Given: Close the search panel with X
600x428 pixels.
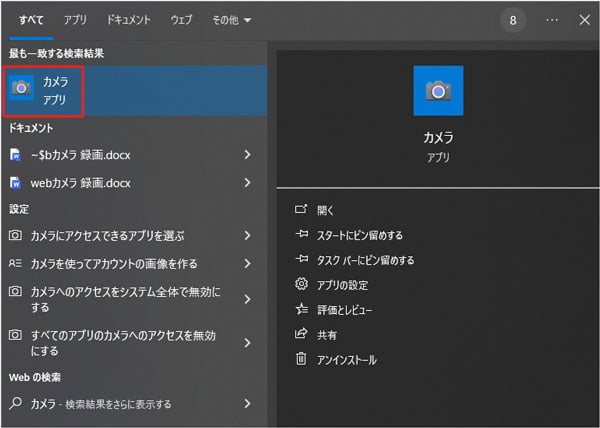Looking at the screenshot, I should click(584, 20).
